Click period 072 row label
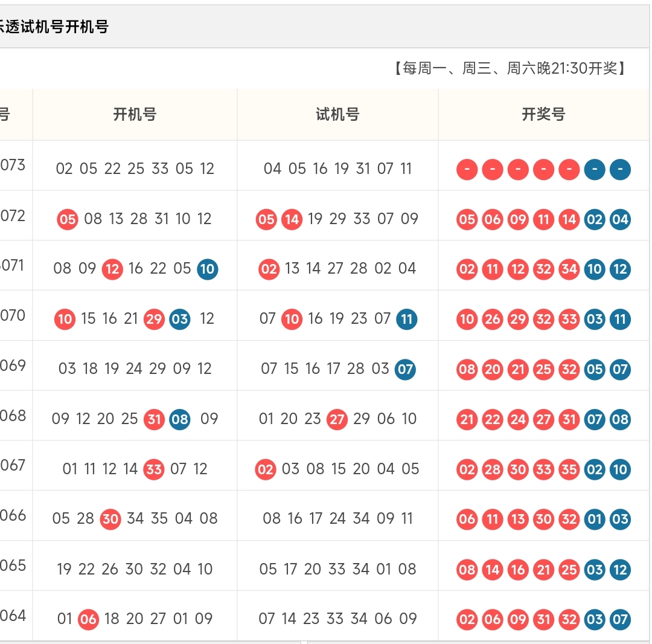Image resolution: width=652 pixels, height=644 pixels. click(13, 216)
